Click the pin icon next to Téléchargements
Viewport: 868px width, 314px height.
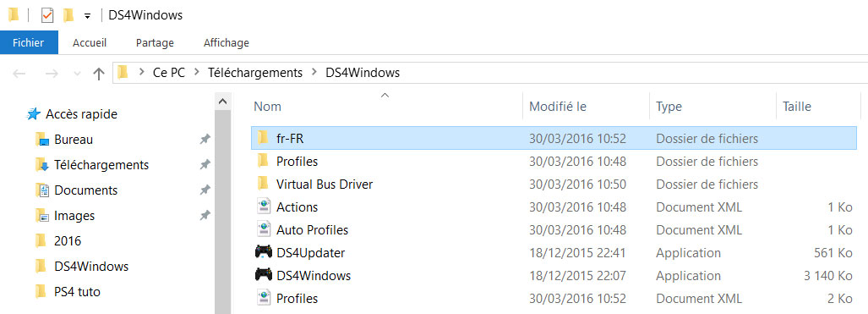click(x=205, y=165)
